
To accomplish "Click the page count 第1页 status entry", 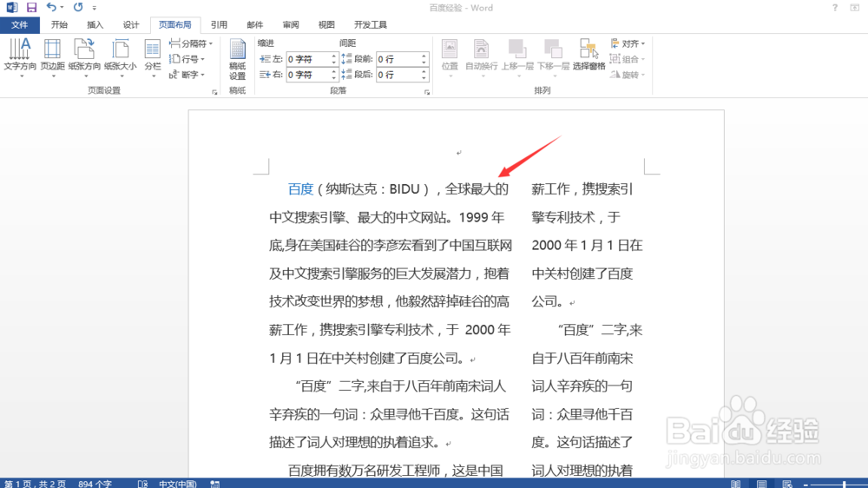I will pyautogui.click(x=35, y=484).
